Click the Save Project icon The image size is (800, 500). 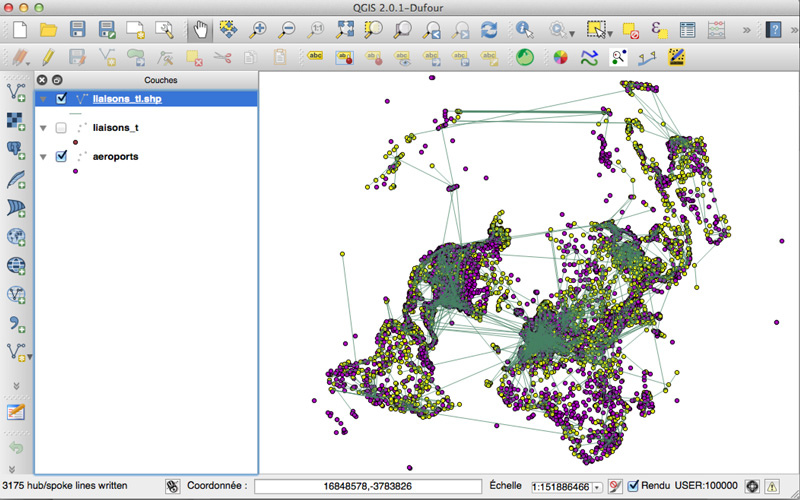click(x=78, y=30)
